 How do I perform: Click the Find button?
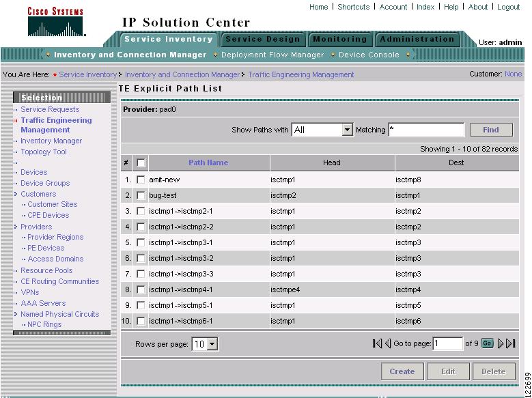coord(491,130)
